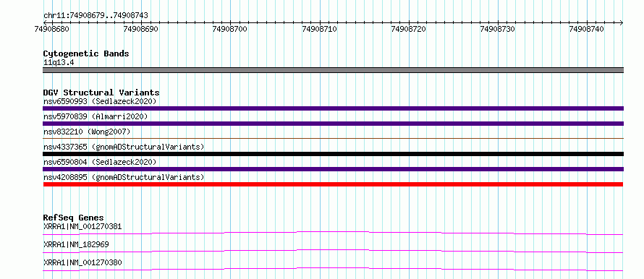Select the Cytogenetic Bands track title
This screenshot has width=644, height=279.
click(86, 53)
